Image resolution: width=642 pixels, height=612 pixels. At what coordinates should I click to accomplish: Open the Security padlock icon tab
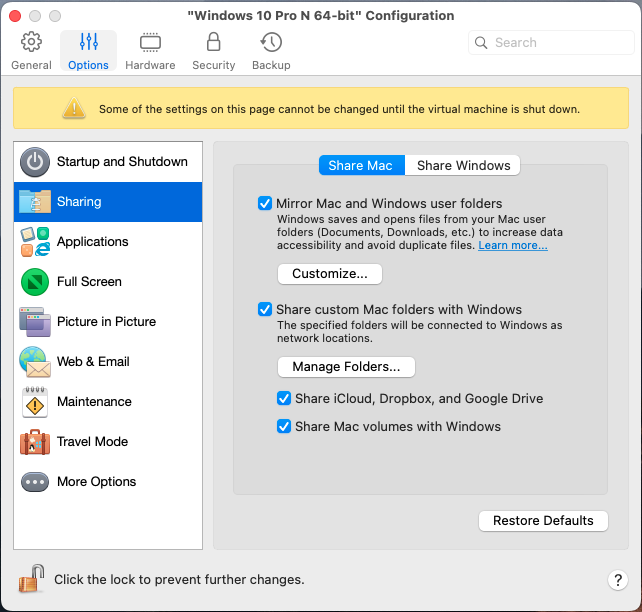tap(213, 42)
